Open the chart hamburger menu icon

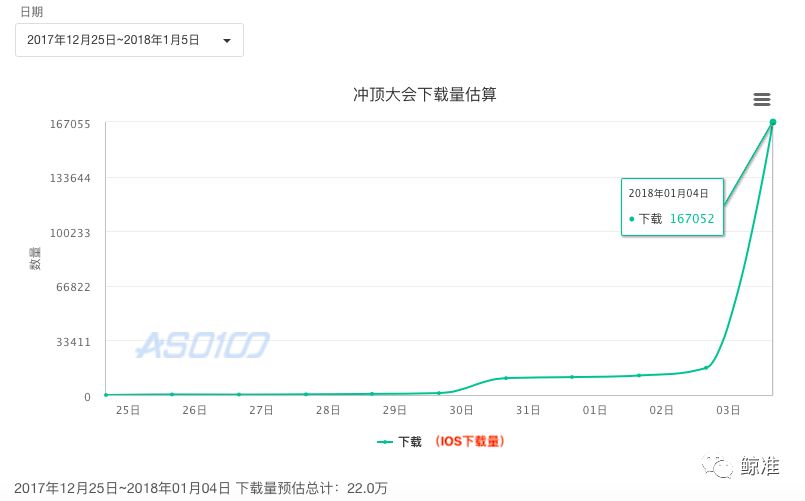point(761,99)
